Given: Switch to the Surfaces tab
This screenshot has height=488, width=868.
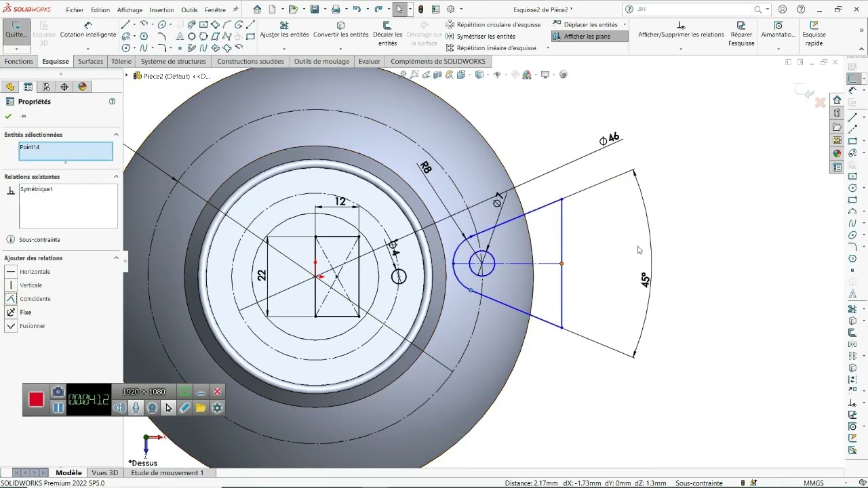Looking at the screenshot, I should click(x=90, y=61).
